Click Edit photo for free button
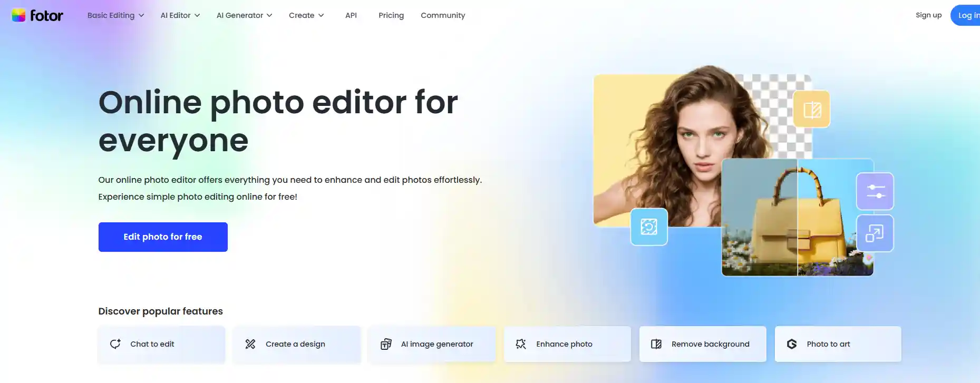This screenshot has width=980, height=383. click(x=163, y=237)
